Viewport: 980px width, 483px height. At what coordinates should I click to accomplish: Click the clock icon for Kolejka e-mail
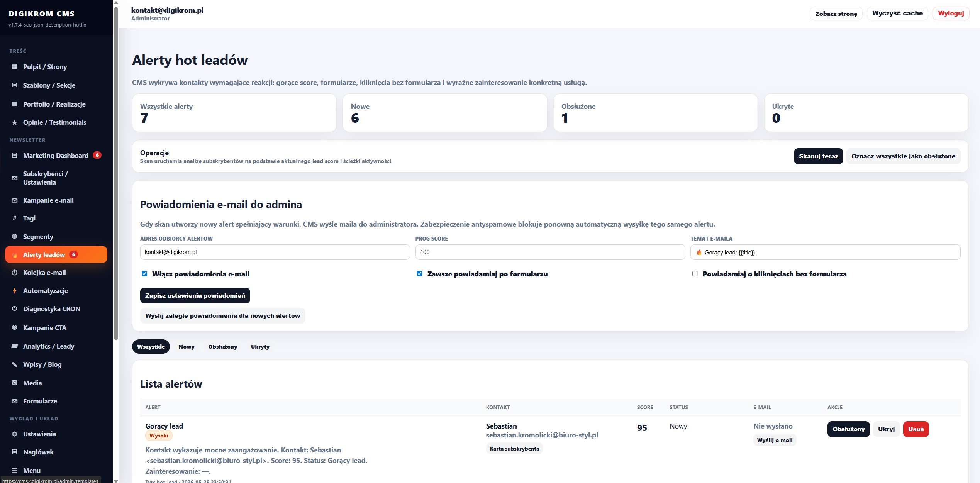coord(15,273)
